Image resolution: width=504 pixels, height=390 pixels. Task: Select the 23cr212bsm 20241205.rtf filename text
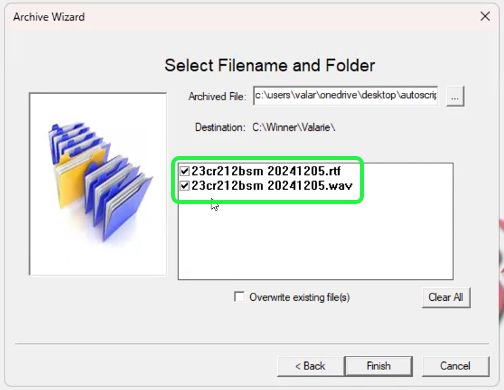coord(266,171)
